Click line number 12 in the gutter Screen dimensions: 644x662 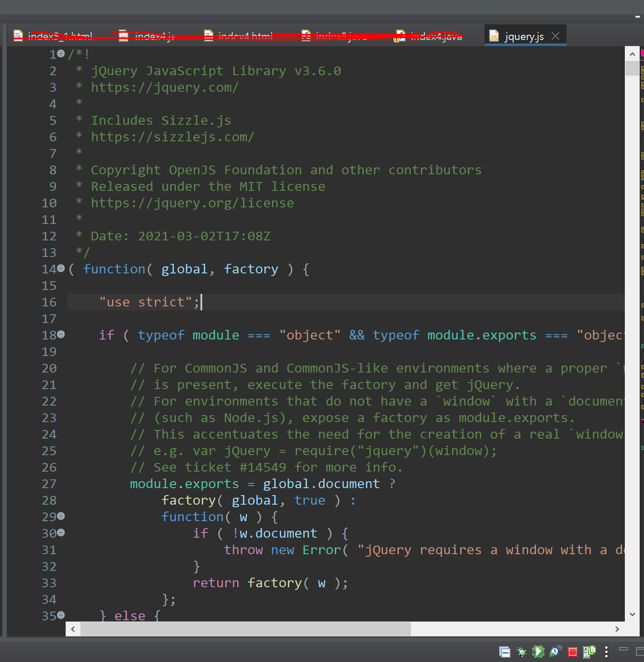(49, 236)
